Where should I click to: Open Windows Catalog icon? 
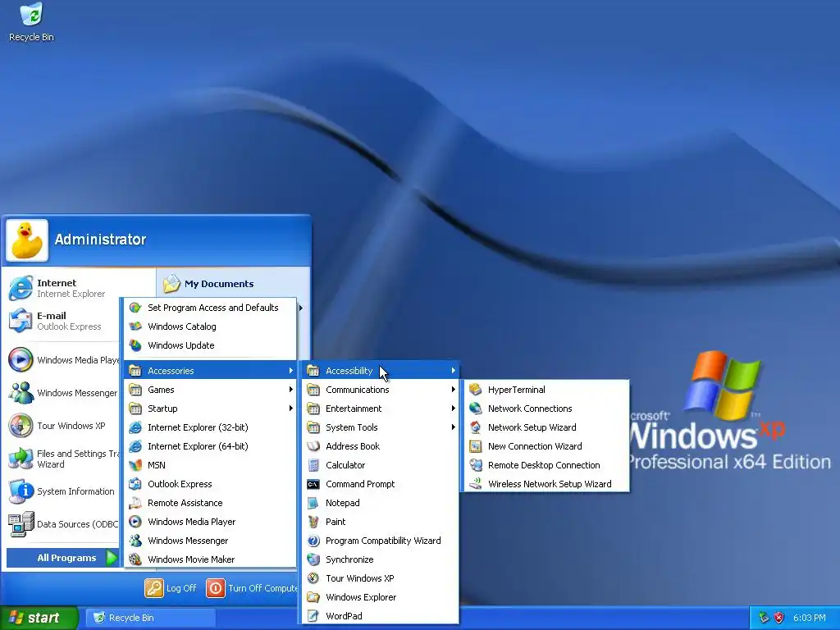coord(135,326)
